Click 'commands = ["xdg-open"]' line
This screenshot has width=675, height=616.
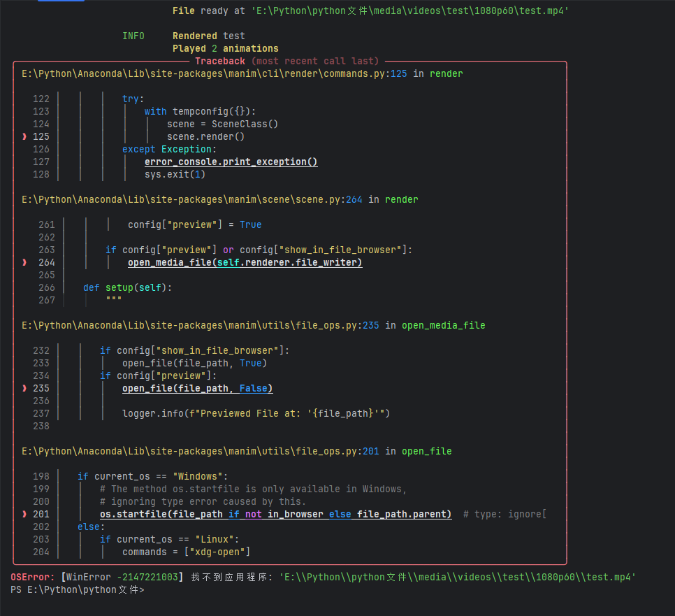[187, 552]
